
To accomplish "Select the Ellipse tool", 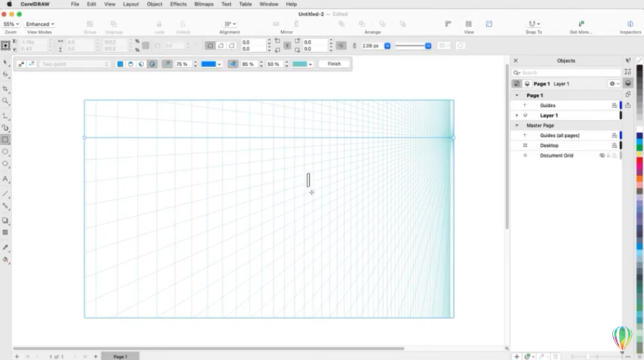I will [5, 152].
